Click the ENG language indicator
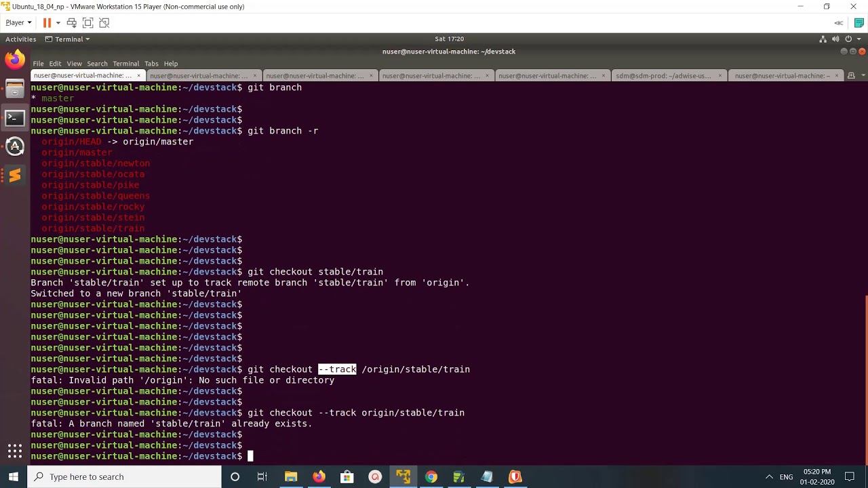 [x=786, y=476]
